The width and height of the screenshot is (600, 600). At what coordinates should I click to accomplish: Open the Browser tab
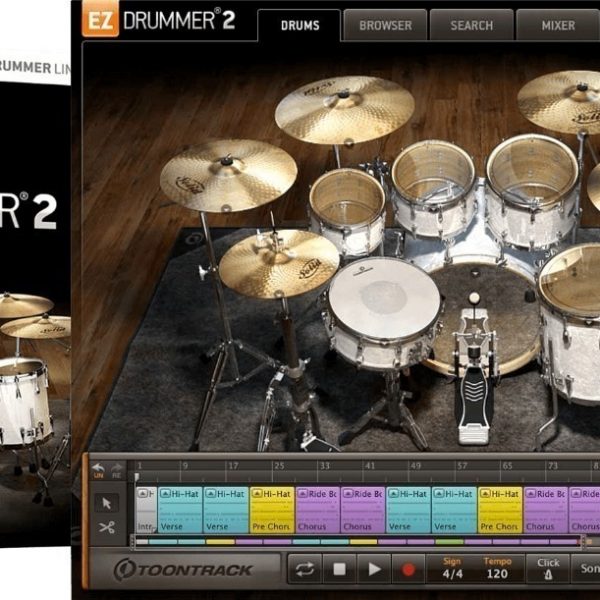(x=385, y=25)
